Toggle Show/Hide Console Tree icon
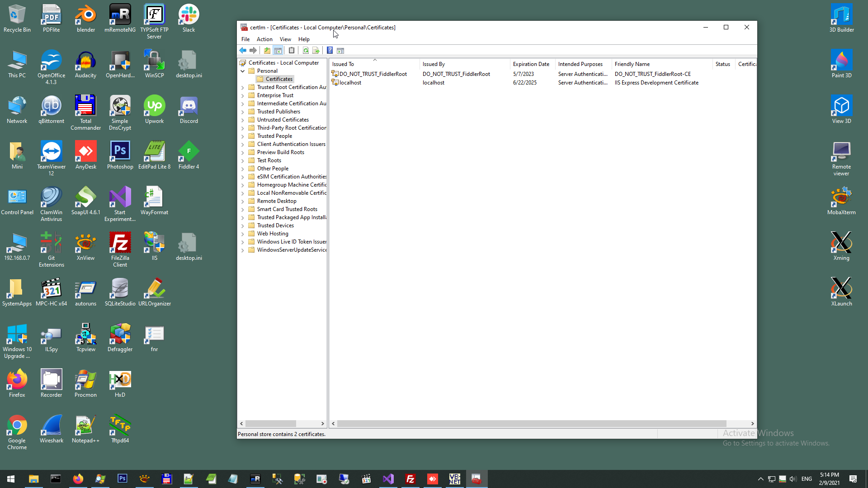This screenshot has height=488, width=868. (278, 51)
